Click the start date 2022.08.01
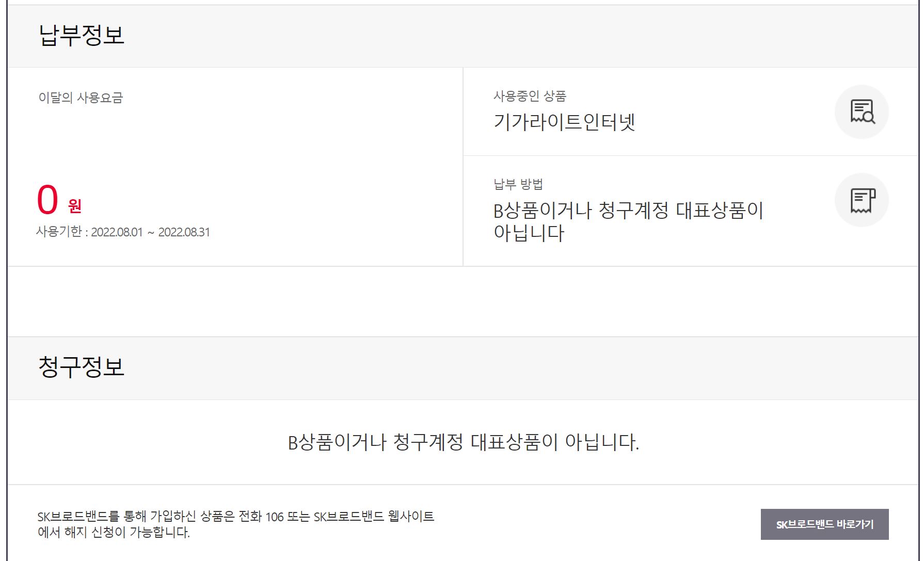 [117, 232]
